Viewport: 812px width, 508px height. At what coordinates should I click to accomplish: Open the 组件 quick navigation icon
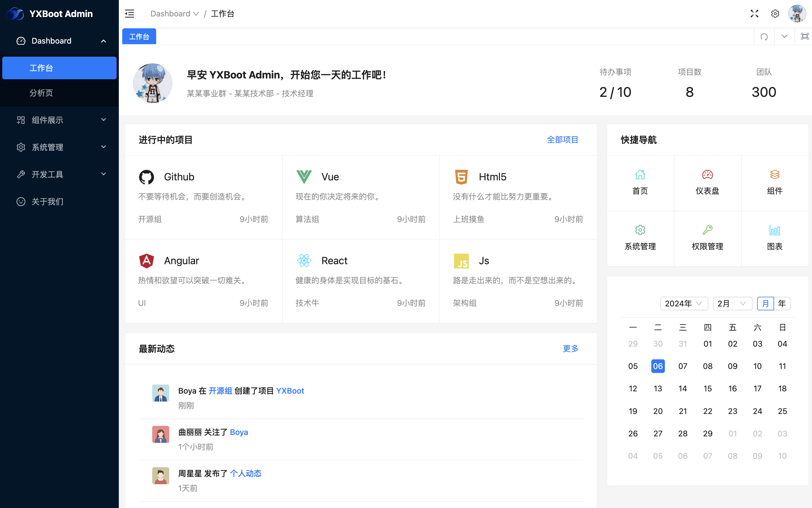[x=775, y=182]
